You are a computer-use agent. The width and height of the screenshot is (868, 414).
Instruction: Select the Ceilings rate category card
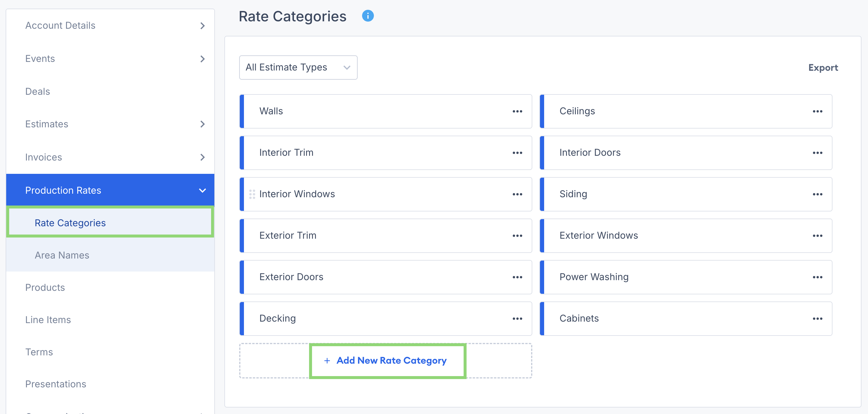[x=686, y=111]
